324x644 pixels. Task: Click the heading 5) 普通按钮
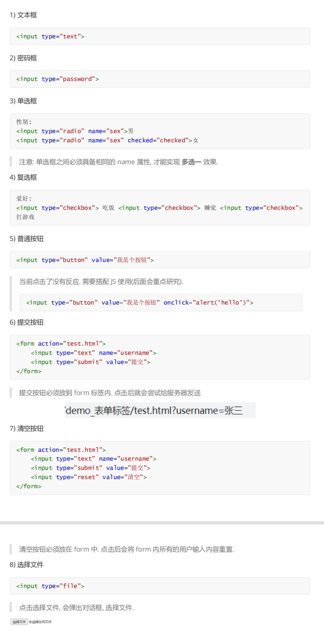click(26, 239)
